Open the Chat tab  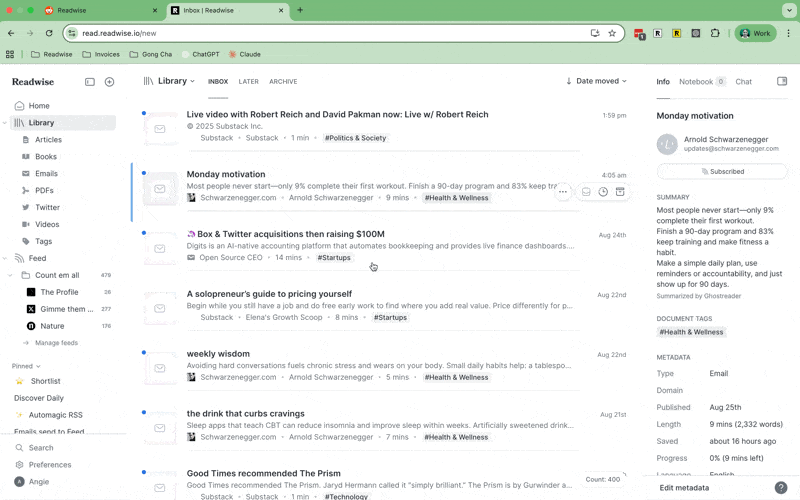[743, 82]
